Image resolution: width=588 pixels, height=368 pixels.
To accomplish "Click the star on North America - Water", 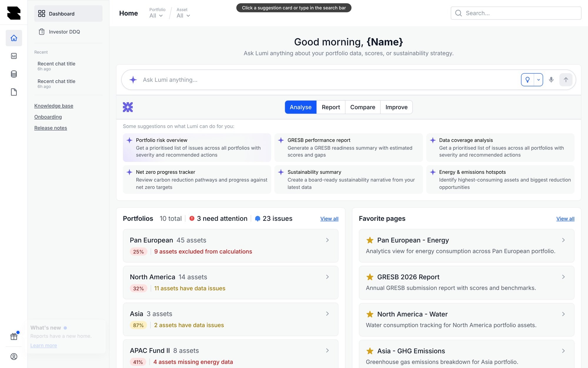I will point(370,314).
